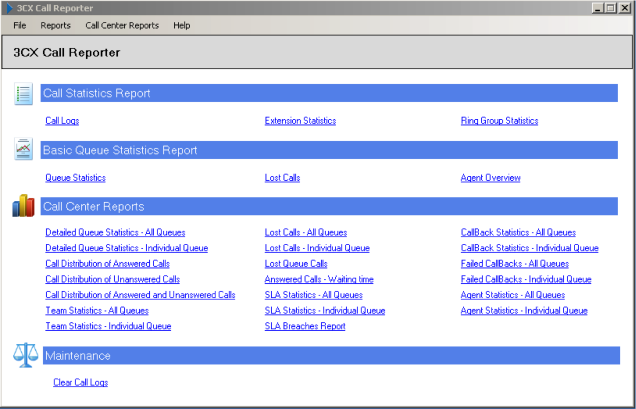Click the Clear Call Logs link
The image size is (636, 409).
click(80, 383)
